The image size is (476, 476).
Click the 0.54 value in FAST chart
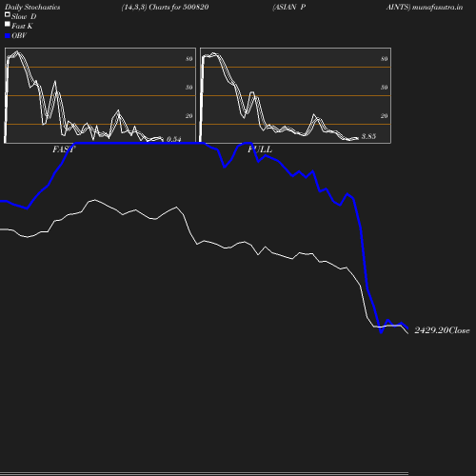174,139
